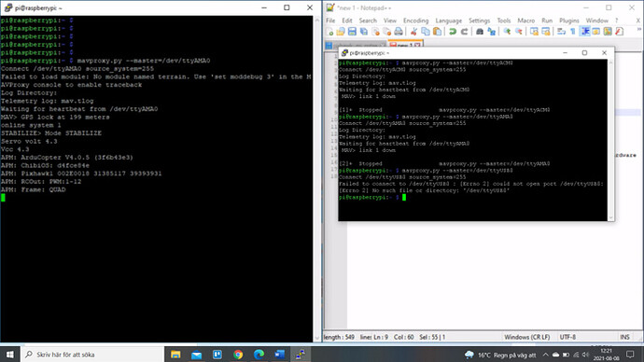The image size is (644, 362).
Task: Open the Tools menu in Notepad++
Action: click(x=504, y=21)
